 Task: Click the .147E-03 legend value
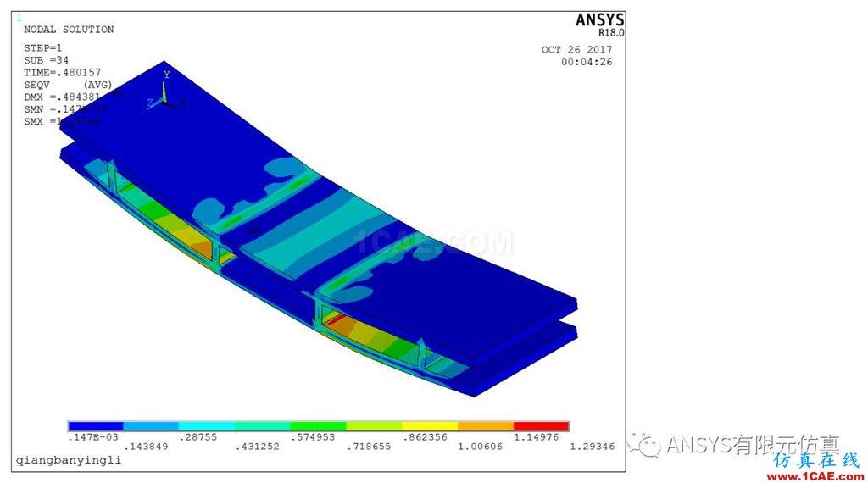pos(93,437)
